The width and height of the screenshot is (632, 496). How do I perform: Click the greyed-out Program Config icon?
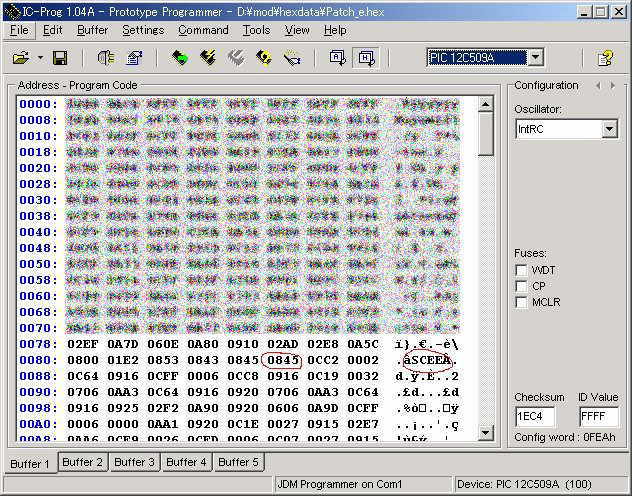236,58
